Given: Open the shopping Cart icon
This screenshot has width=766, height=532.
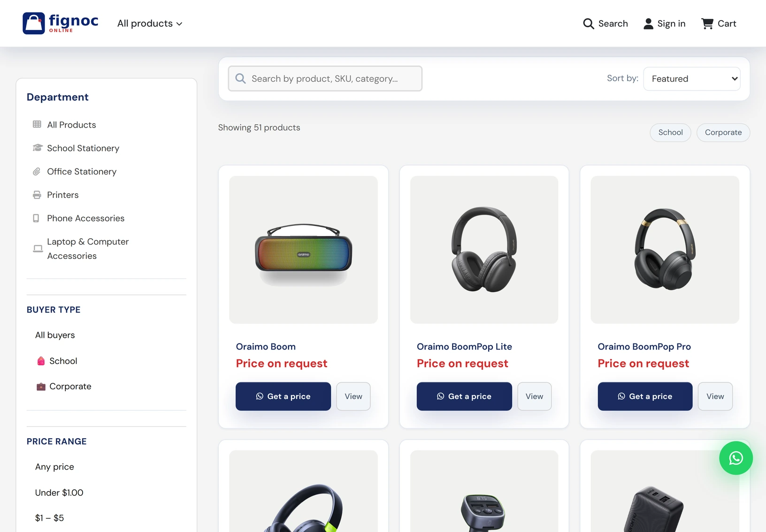Looking at the screenshot, I should click(x=707, y=23).
